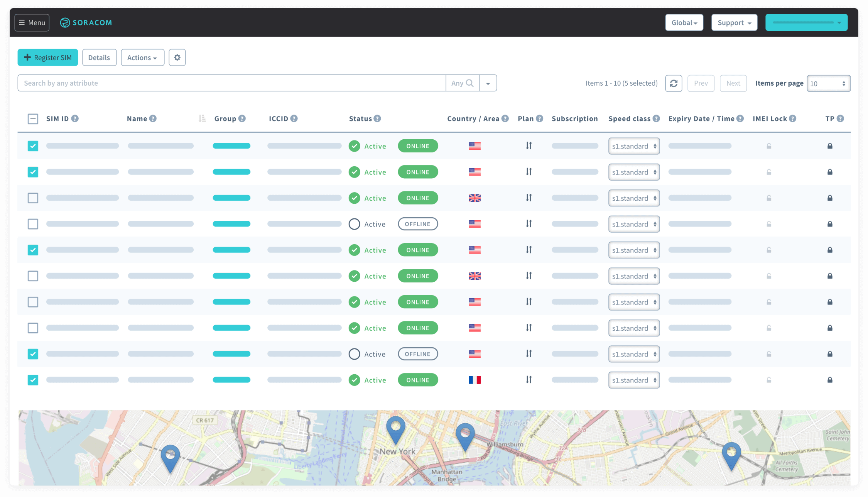Open the Support menu

[x=734, y=22]
